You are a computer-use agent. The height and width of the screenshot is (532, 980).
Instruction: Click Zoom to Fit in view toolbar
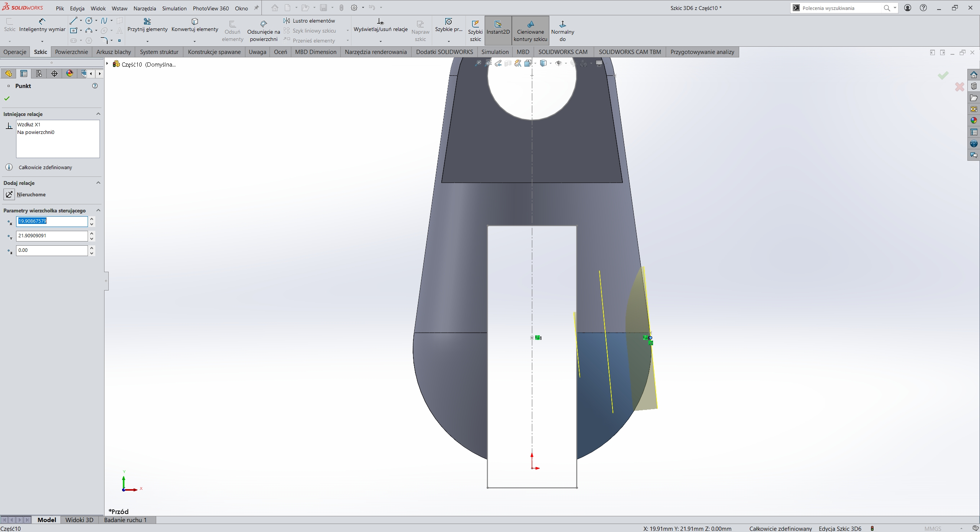[478, 63]
